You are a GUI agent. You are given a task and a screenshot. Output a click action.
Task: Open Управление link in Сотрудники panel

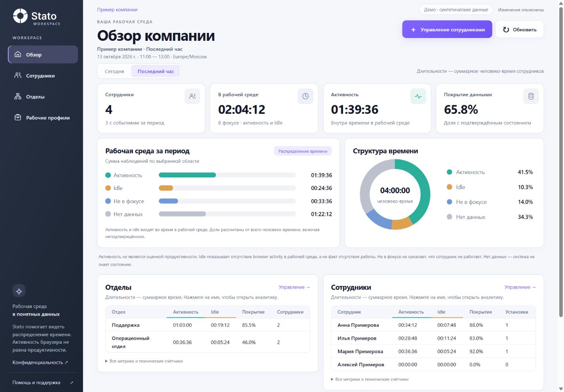pos(520,287)
